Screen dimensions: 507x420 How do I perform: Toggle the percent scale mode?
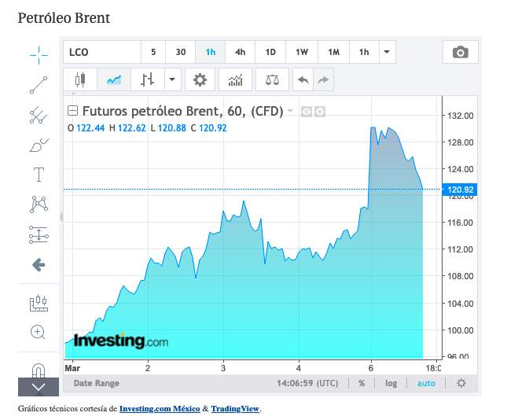[x=362, y=383]
